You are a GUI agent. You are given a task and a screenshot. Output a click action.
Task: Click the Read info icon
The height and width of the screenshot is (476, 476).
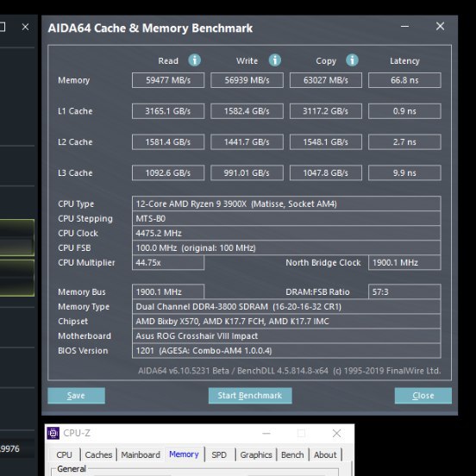point(194,60)
